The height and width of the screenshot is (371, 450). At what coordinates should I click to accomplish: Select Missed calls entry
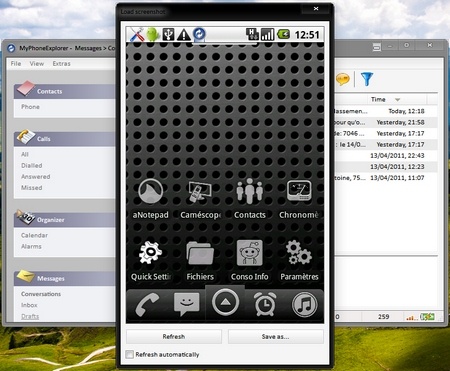[32, 188]
